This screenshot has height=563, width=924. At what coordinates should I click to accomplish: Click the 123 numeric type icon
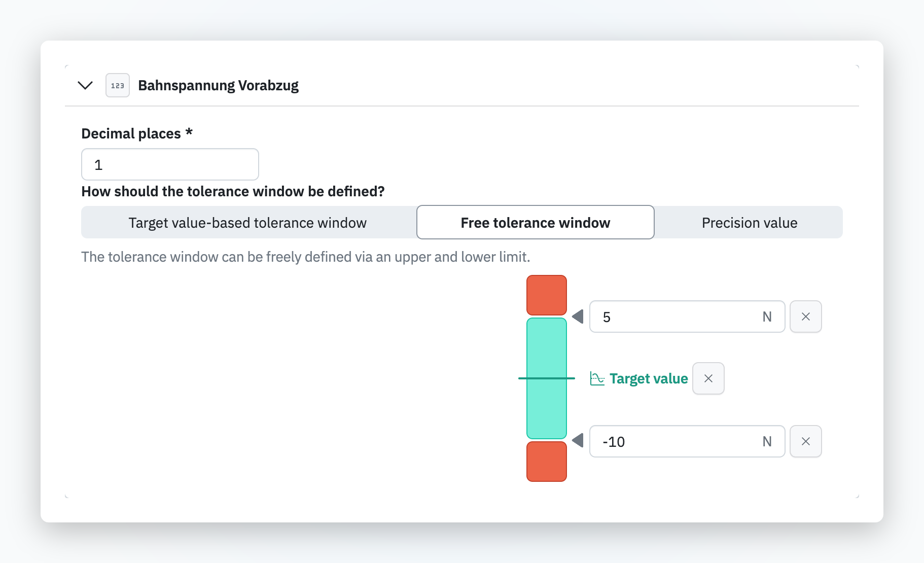click(x=118, y=85)
